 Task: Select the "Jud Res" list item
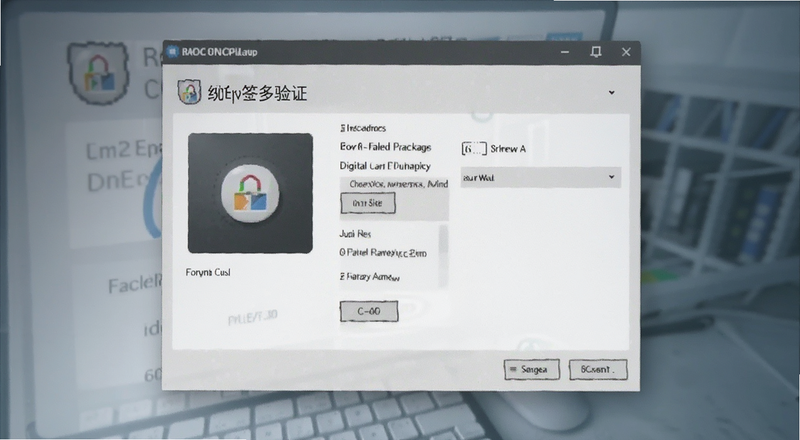(355, 234)
